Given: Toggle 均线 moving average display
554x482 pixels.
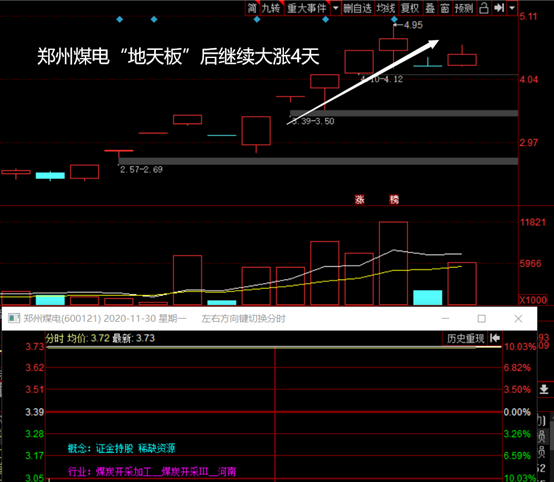Looking at the screenshot, I should 385,8.
